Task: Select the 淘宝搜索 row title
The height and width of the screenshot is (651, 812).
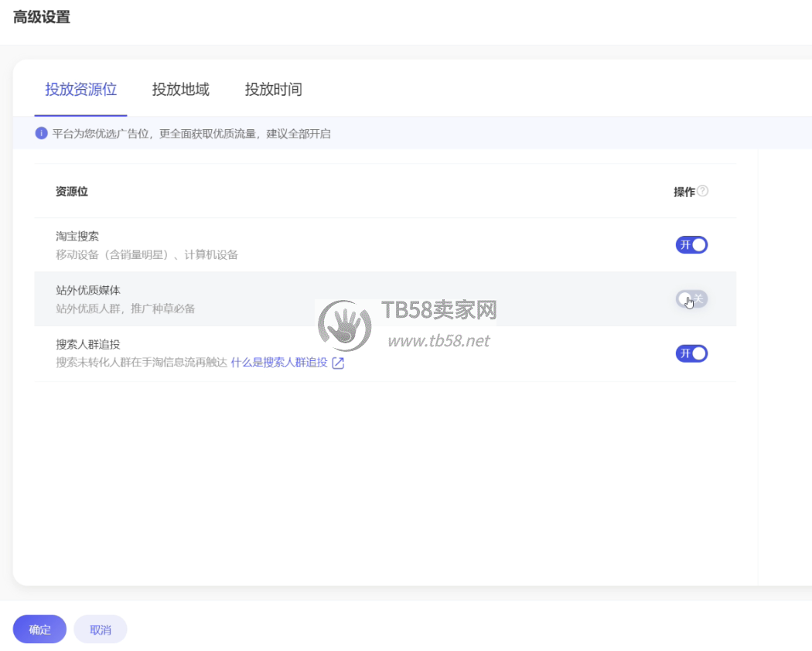Action: click(77, 237)
